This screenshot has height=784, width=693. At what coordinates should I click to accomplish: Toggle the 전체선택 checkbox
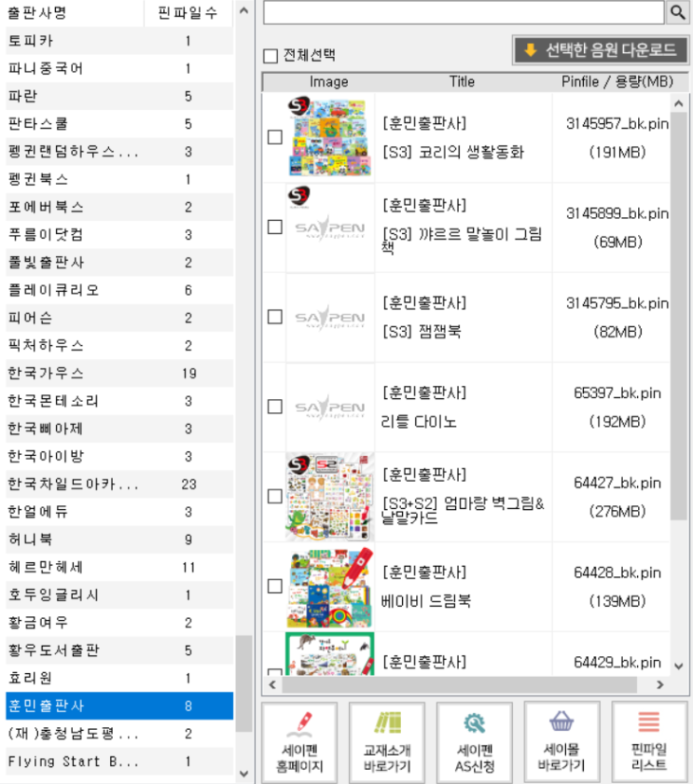coord(270,56)
